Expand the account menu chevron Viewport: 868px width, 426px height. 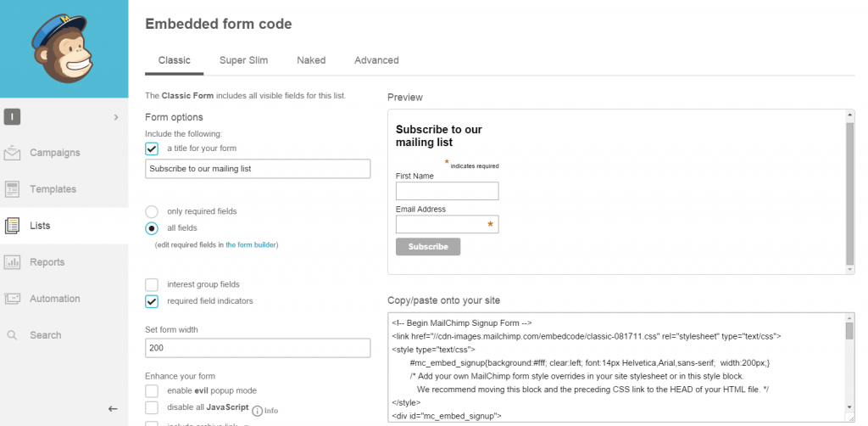click(x=115, y=117)
